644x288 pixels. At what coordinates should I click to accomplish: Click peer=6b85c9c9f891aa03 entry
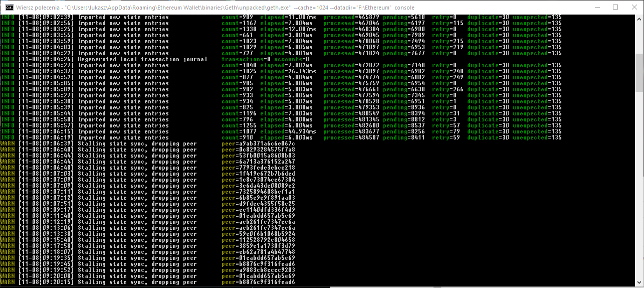tap(258, 198)
